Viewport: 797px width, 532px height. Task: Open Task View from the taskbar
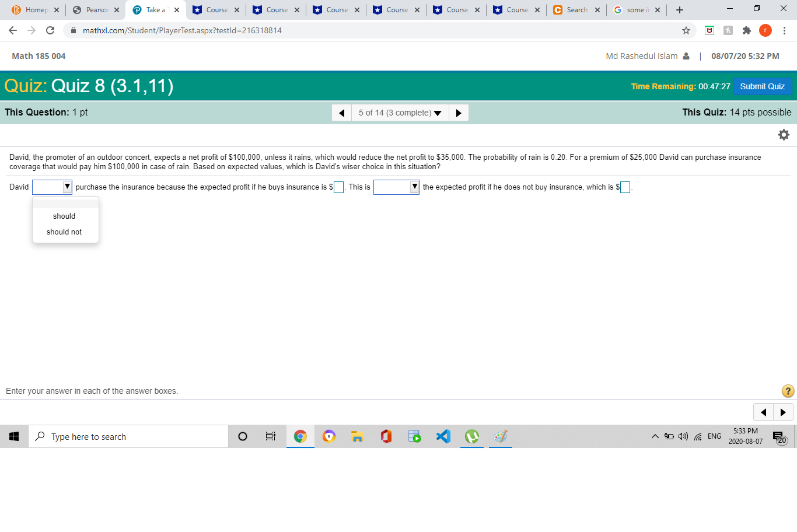[x=270, y=436]
